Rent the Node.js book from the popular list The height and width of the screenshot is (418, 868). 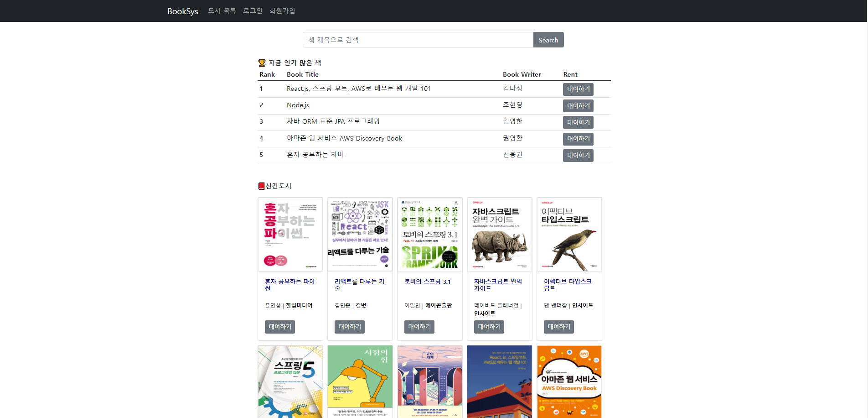tap(578, 105)
